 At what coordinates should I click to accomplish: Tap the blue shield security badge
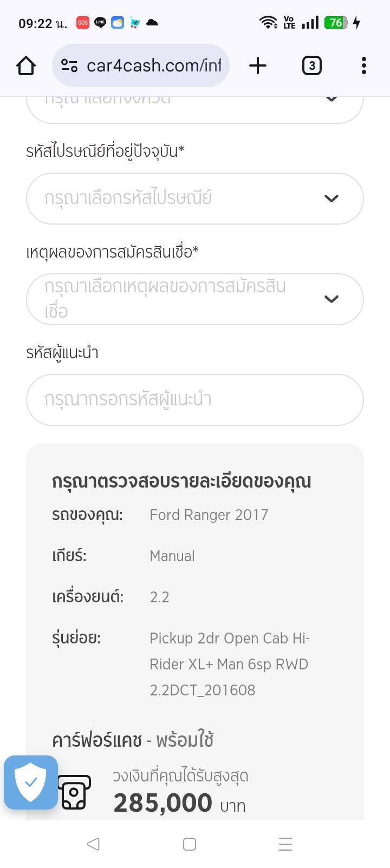coord(31,782)
